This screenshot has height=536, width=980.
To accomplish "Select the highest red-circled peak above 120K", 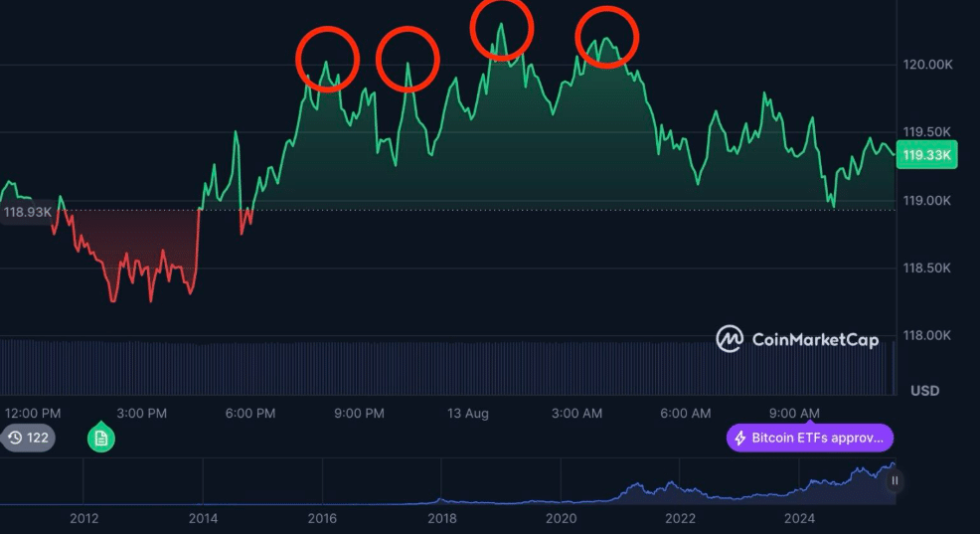I will [501, 29].
